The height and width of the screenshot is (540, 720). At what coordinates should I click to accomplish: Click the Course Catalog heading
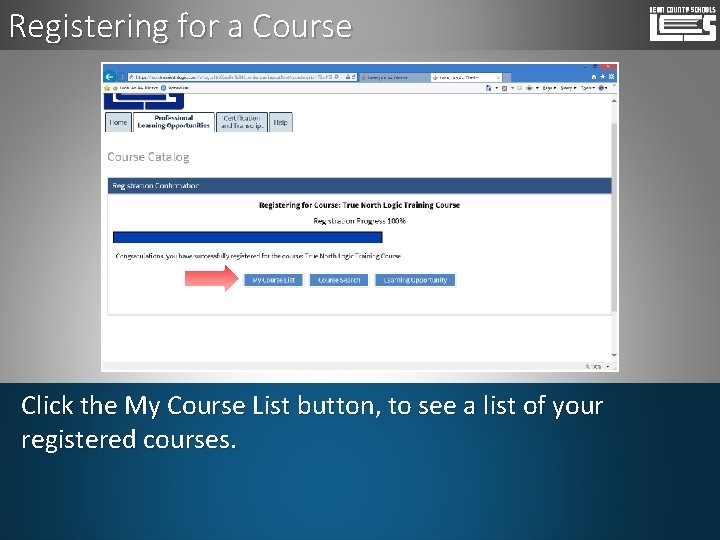(x=148, y=157)
